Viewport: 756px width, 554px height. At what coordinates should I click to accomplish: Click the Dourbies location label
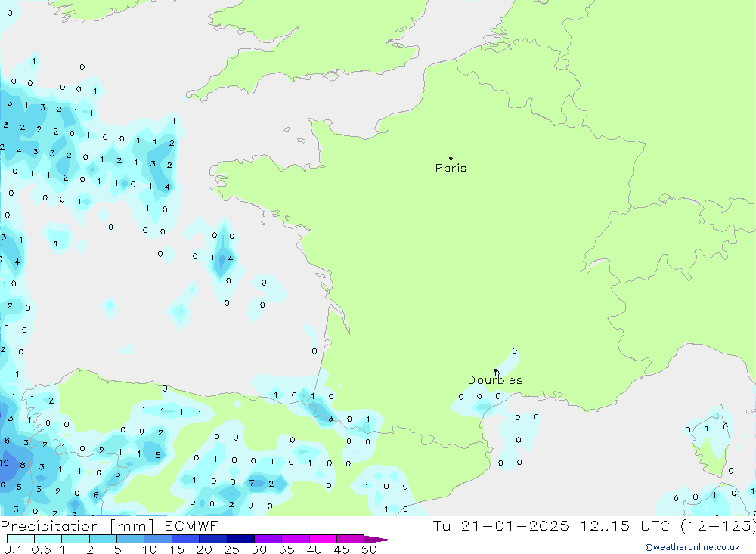494,380
